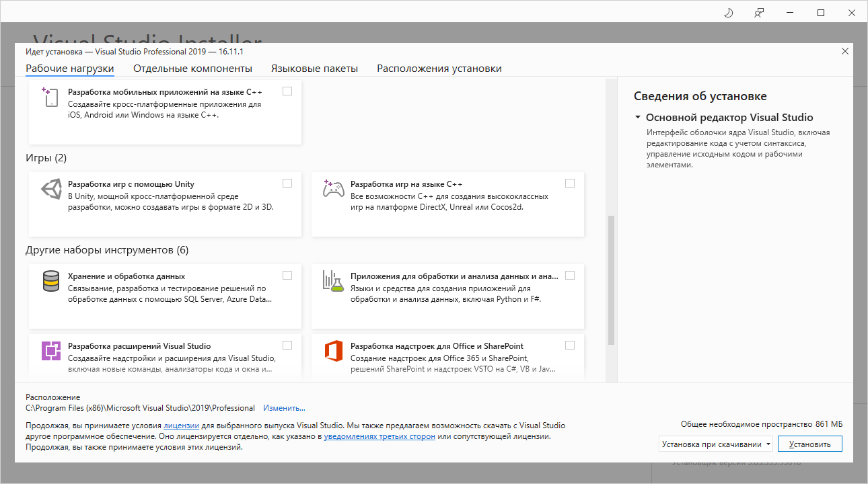Click Разработка надстроек для Office и SharePoint title
Screen dimensions: 868x484
pyautogui.click(x=437, y=346)
